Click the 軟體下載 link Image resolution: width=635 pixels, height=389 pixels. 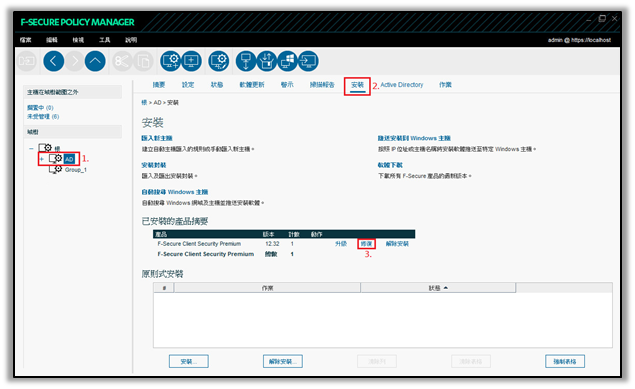(390, 165)
